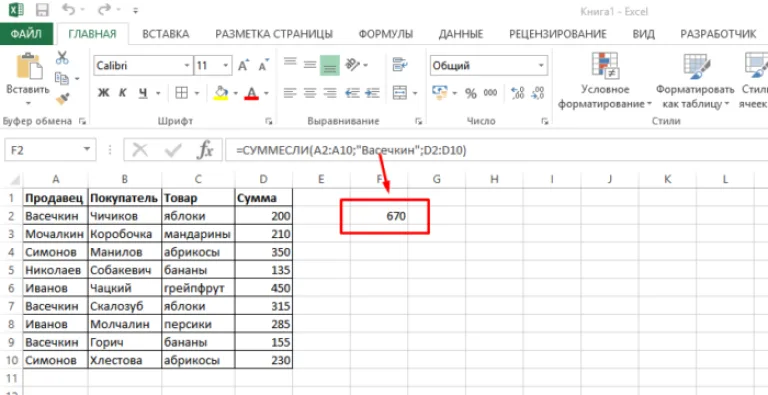
Task: Toggle underline Ч formatting
Action: 143,93
